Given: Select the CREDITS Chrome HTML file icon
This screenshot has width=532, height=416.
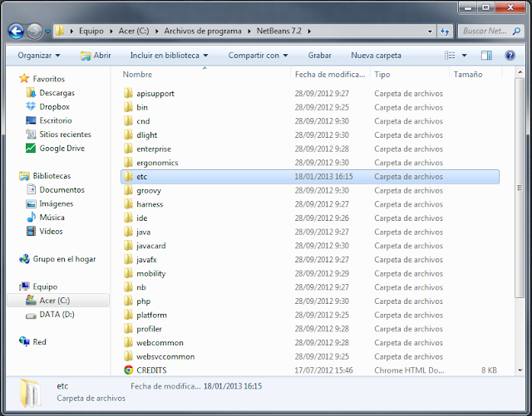Looking at the screenshot, I should tap(128, 370).
